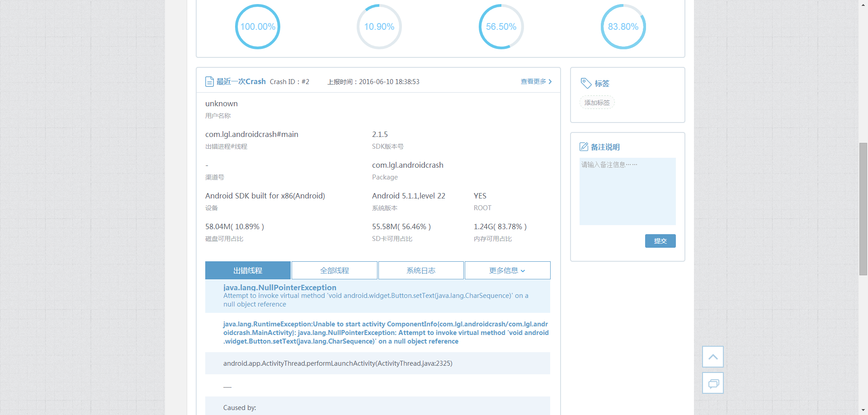Image resolution: width=868 pixels, height=415 pixels.
Task: Click package name com.lgl.androidcrash
Action: pyautogui.click(x=408, y=165)
